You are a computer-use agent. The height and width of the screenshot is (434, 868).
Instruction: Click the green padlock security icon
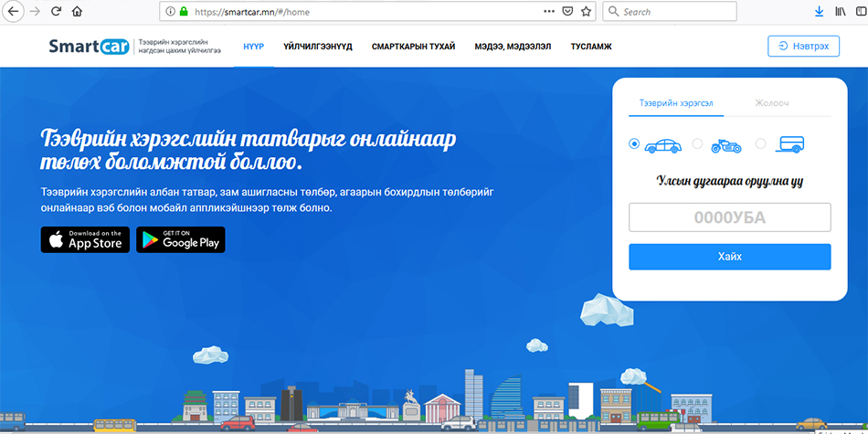coord(183,12)
